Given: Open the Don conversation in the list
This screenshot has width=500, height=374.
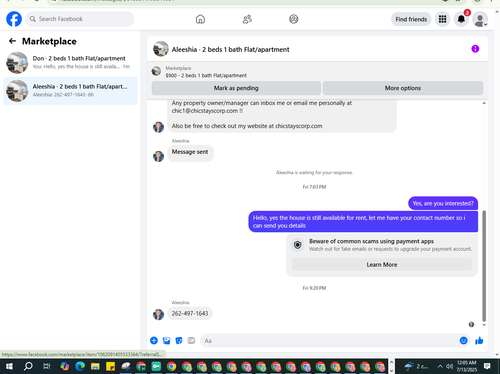Looking at the screenshot, I should 70,62.
